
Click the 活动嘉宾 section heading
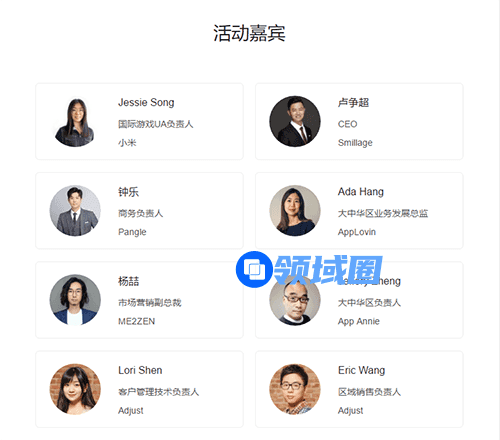(249, 33)
